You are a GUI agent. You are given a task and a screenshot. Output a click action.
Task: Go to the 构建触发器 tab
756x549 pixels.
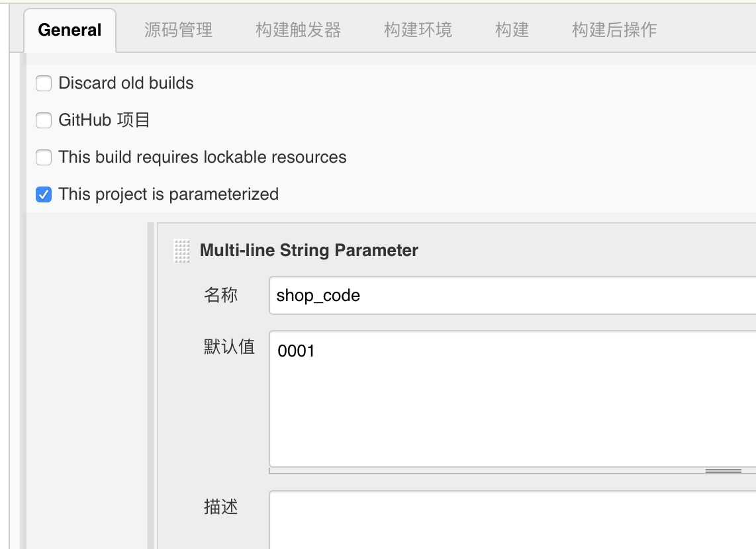click(x=298, y=30)
